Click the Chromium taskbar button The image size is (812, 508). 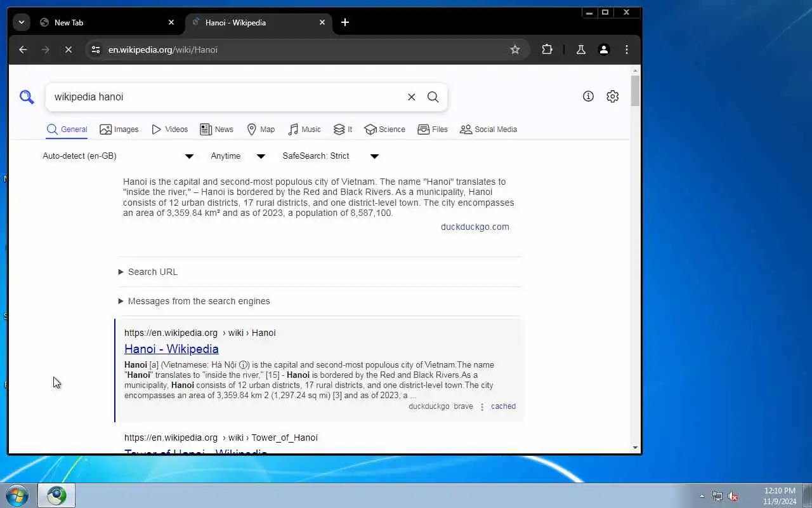(56, 495)
